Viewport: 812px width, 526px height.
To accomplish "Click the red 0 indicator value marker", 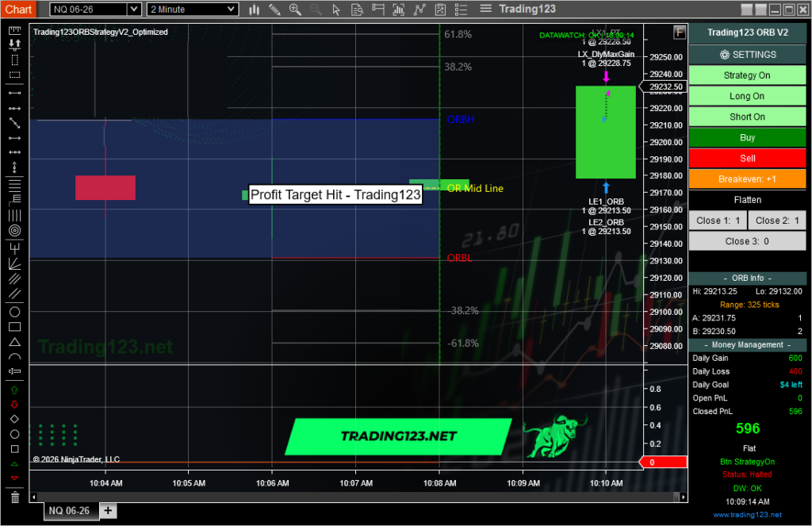I will (x=665, y=462).
